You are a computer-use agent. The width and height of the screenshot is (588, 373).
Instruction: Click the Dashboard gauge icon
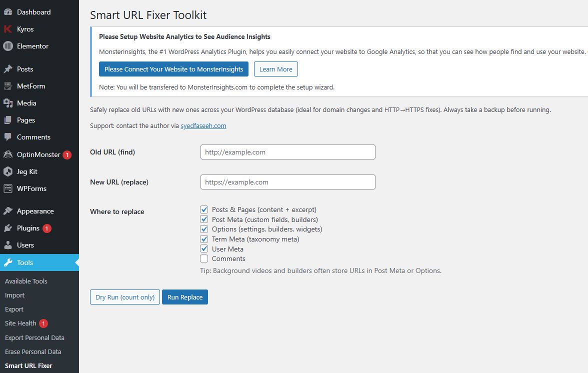(8, 12)
